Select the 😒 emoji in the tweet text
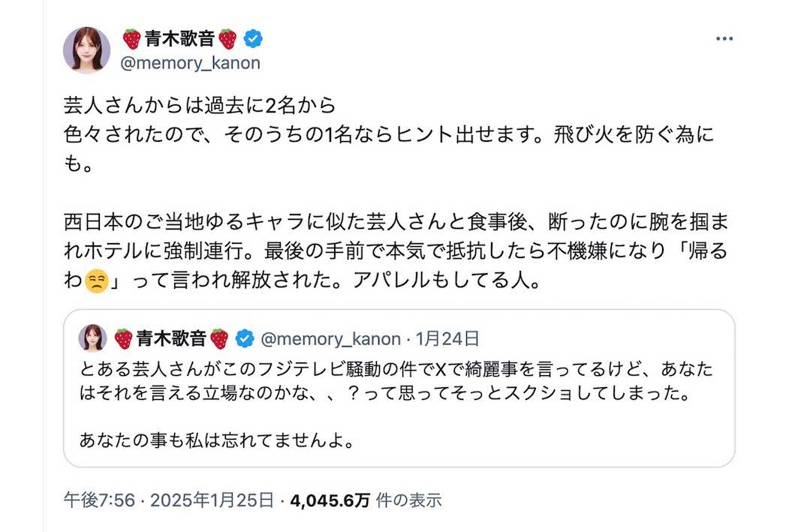 tap(97, 281)
